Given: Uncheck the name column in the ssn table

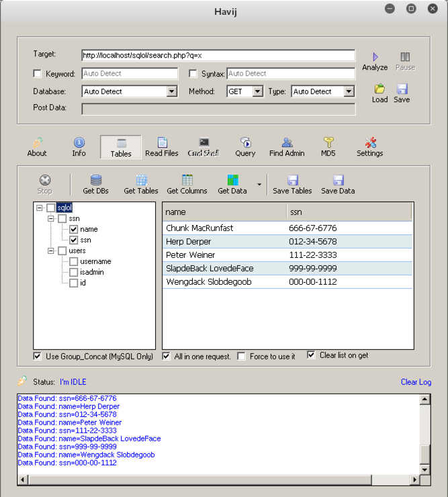Looking at the screenshot, I should pos(74,229).
